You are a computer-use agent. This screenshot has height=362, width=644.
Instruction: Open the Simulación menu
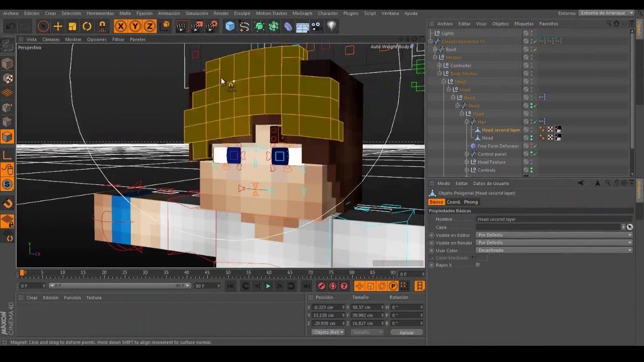(x=197, y=13)
